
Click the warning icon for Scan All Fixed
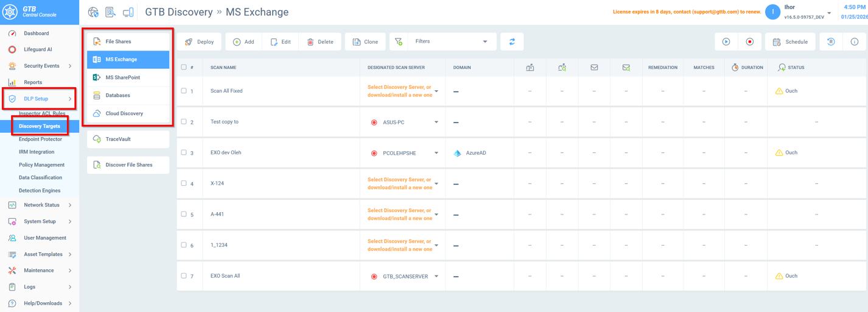click(779, 91)
